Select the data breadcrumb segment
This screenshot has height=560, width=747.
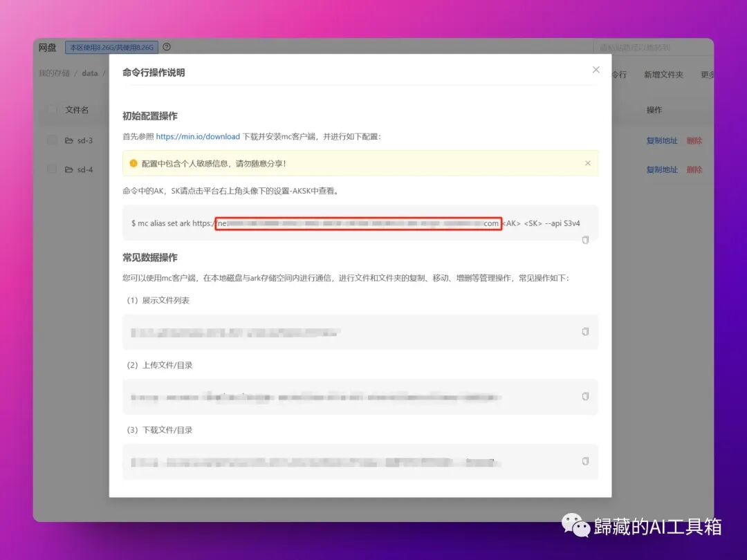pyautogui.click(x=89, y=73)
